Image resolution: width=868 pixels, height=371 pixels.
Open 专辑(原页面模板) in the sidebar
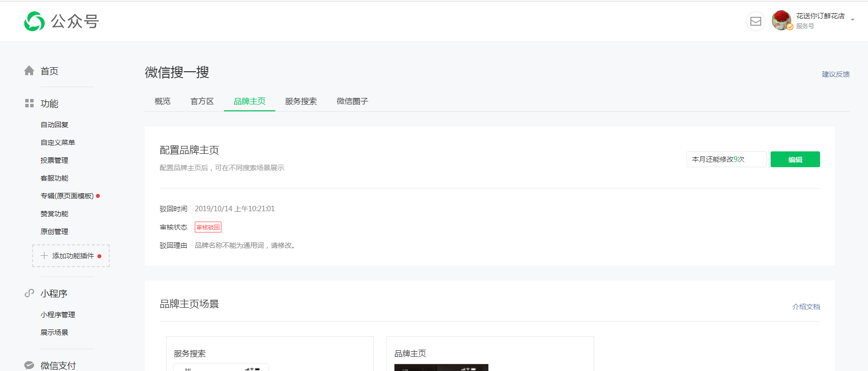coord(67,196)
